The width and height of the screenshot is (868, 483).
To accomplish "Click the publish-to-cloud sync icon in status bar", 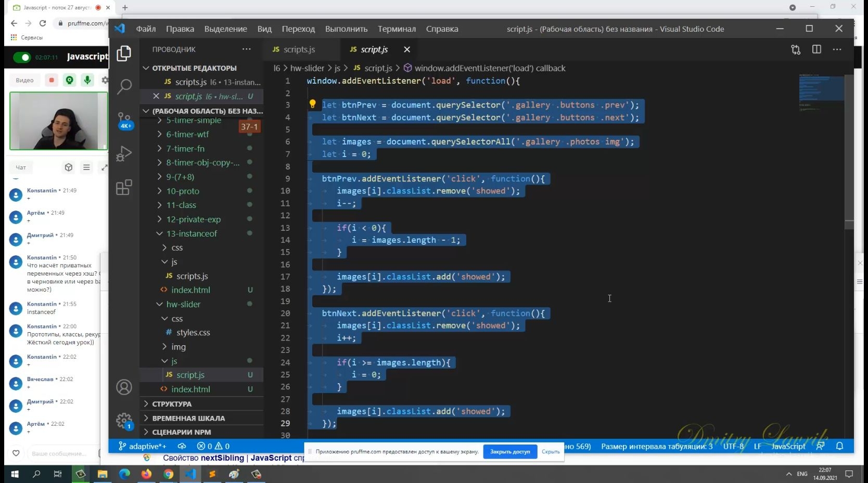I will (182, 446).
